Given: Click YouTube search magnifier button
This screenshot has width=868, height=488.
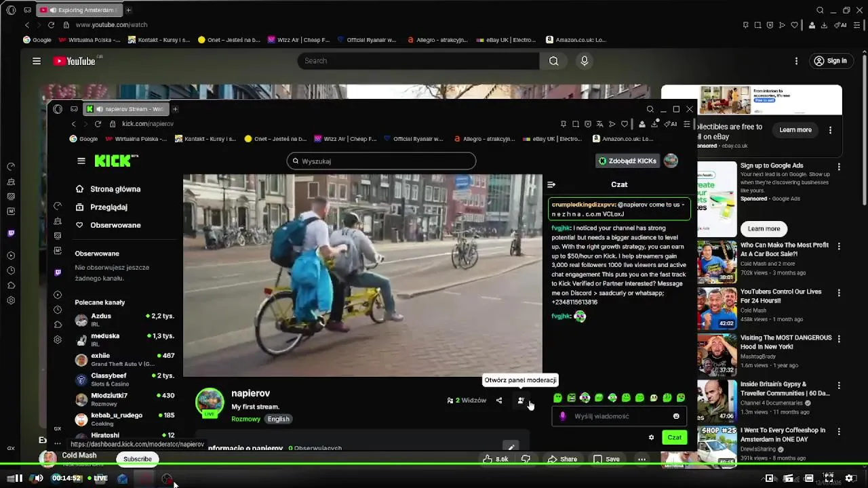Looking at the screenshot, I should coord(554,61).
